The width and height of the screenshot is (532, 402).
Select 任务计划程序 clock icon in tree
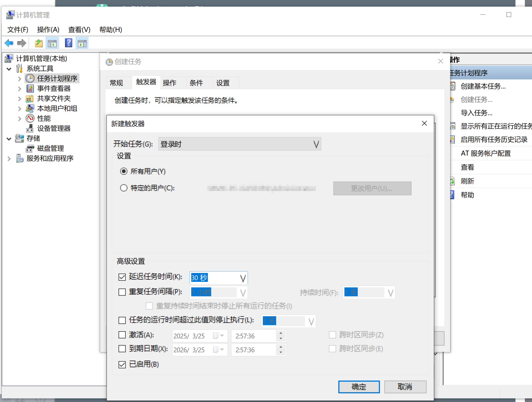(x=30, y=79)
